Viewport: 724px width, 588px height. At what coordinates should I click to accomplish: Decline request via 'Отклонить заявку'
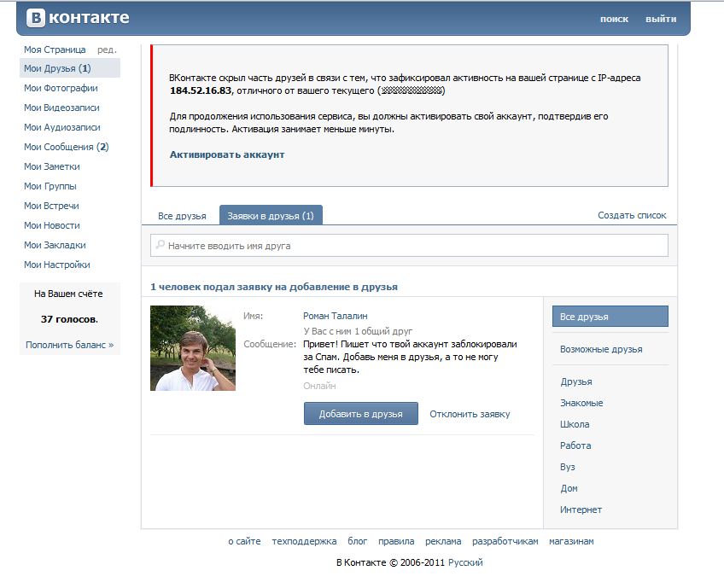[x=470, y=414]
